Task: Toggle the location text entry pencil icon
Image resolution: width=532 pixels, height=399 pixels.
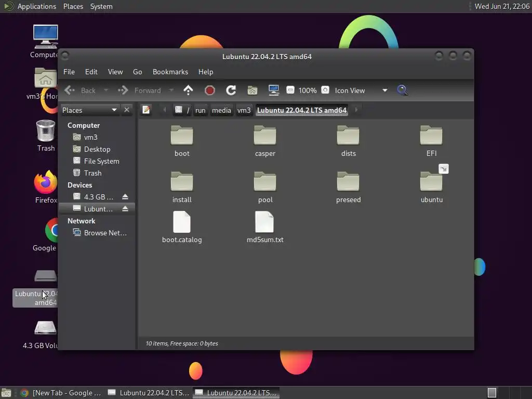Action: point(146,110)
